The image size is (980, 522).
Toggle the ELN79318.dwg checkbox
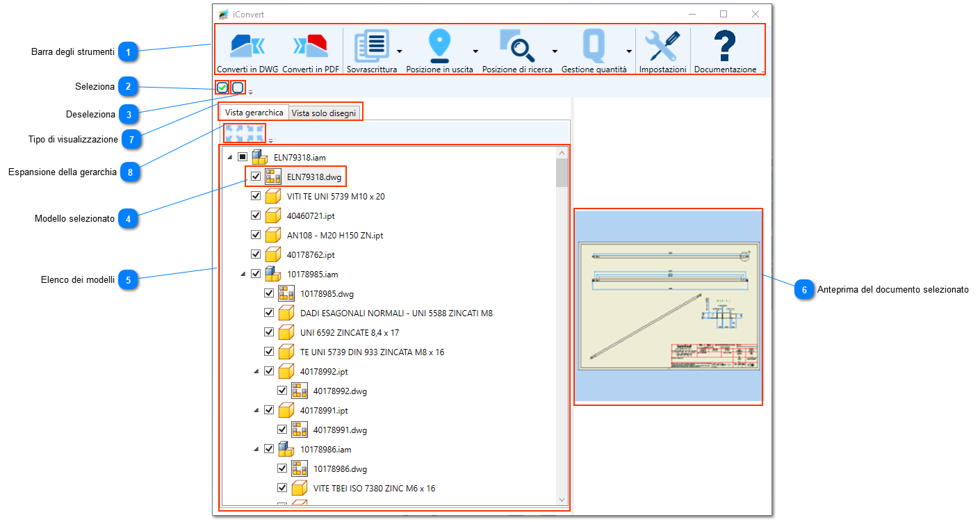pyautogui.click(x=256, y=177)
